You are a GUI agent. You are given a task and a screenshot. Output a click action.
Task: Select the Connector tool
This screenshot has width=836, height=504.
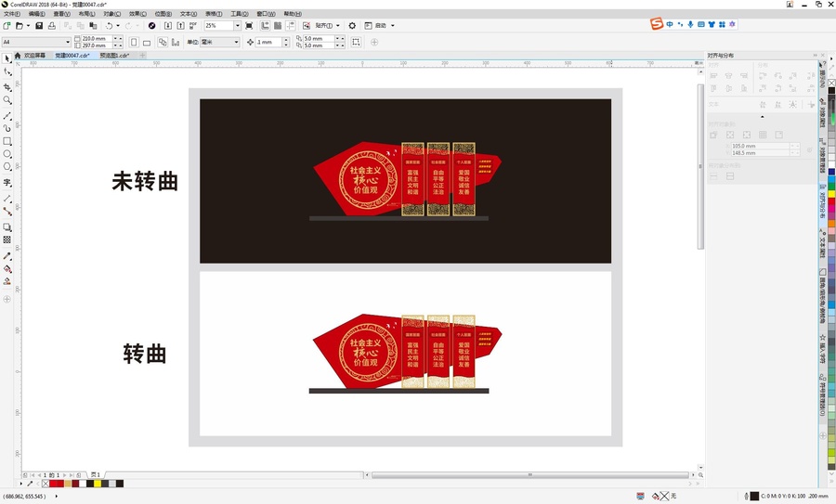[7, 212]
